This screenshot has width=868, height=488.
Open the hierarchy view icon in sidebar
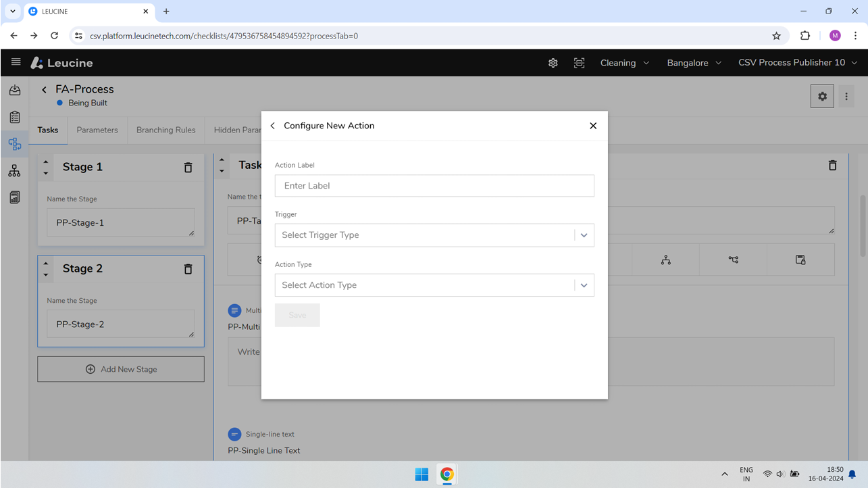[x=14, y=170]
